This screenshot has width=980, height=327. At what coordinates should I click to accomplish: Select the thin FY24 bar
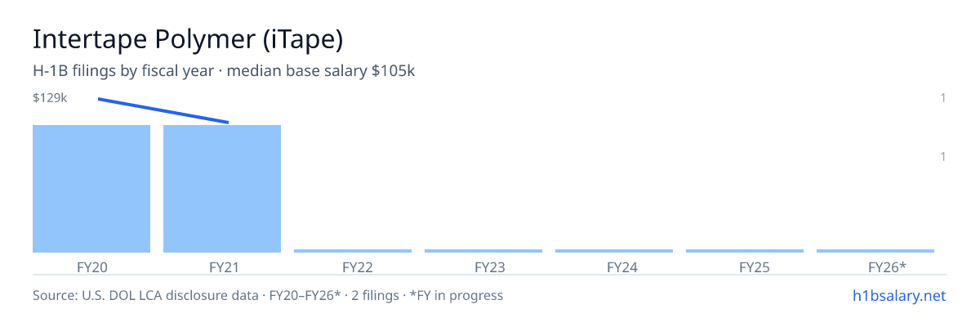(614, 251)
